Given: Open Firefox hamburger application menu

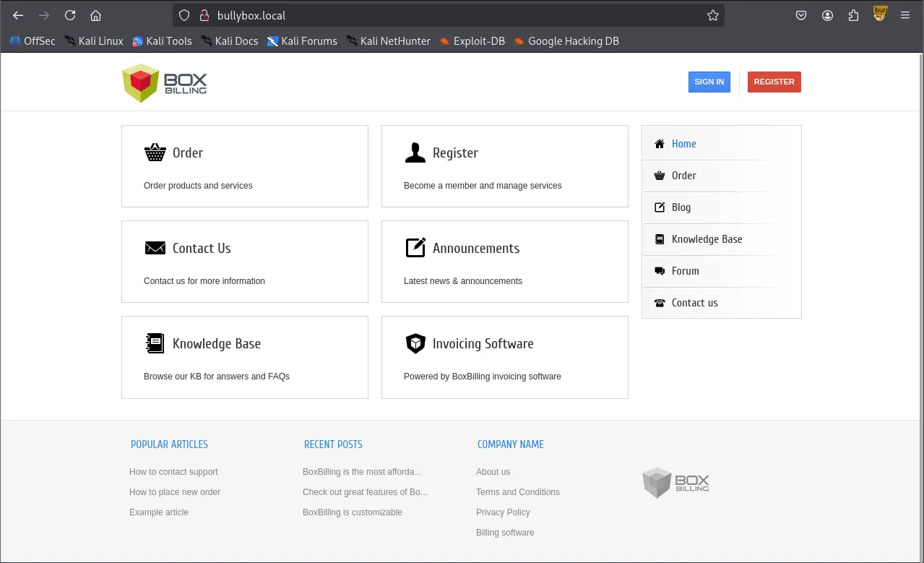Looking at the screenshot, I should point(905,15).
